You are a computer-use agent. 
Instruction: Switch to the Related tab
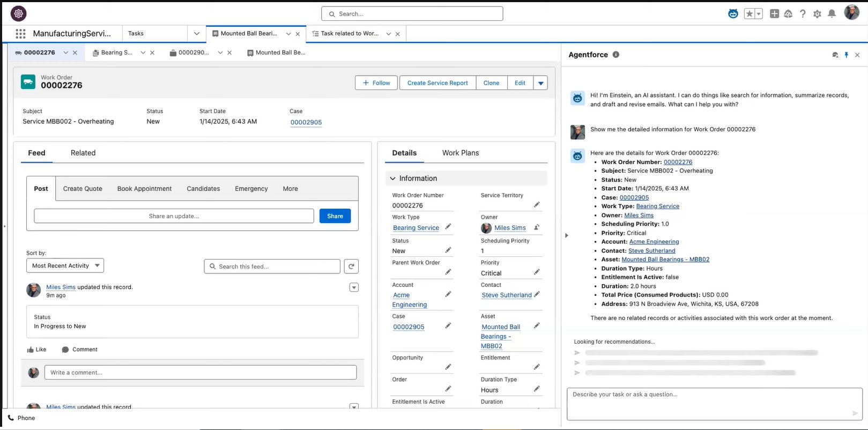point(83,153)
